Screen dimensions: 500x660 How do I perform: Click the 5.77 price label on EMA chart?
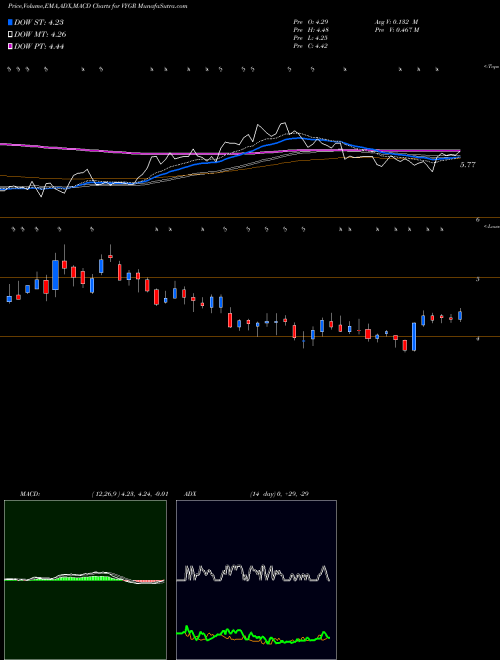(x=468, y=165)
